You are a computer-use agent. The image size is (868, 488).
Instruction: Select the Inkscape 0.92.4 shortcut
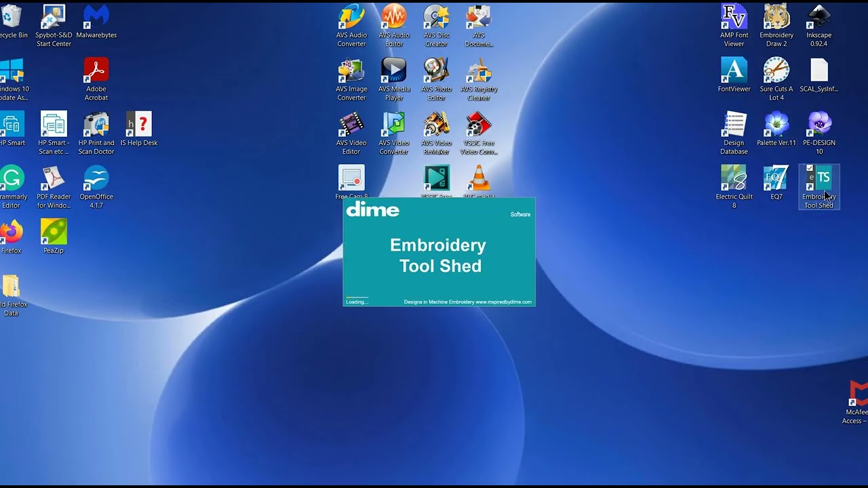(x=819, y=25)
